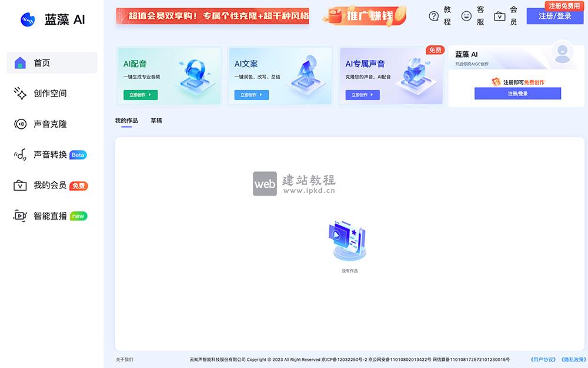This screenshot has height=368, width=588.
Task: Click 立即创作 on the AI配音 card
Action: click(x=140, y=95)
